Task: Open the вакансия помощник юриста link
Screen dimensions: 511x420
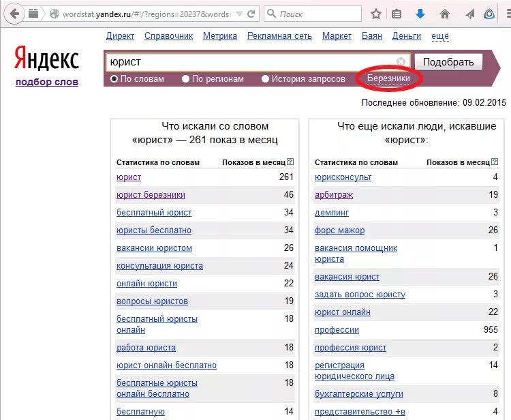Action: (356, 254)
